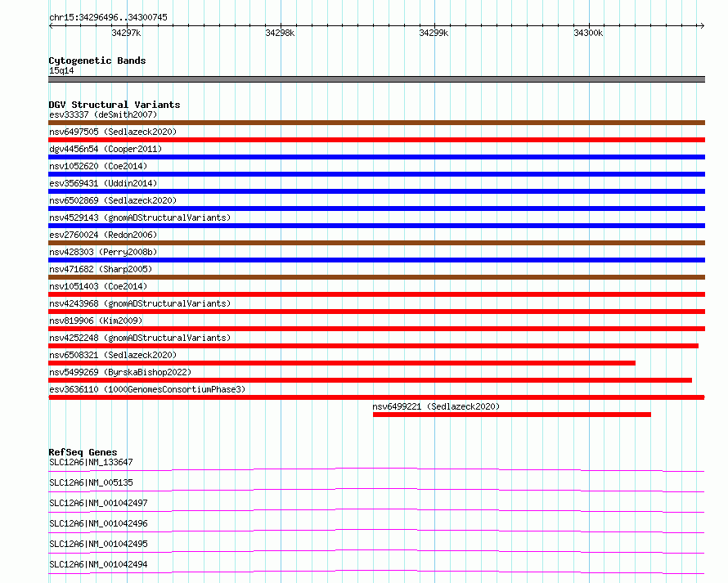Image resolution: width=728 pixels, height=583 pixels.
Task: Click the ruler's right arrowhead
Action: coord(702,25)
